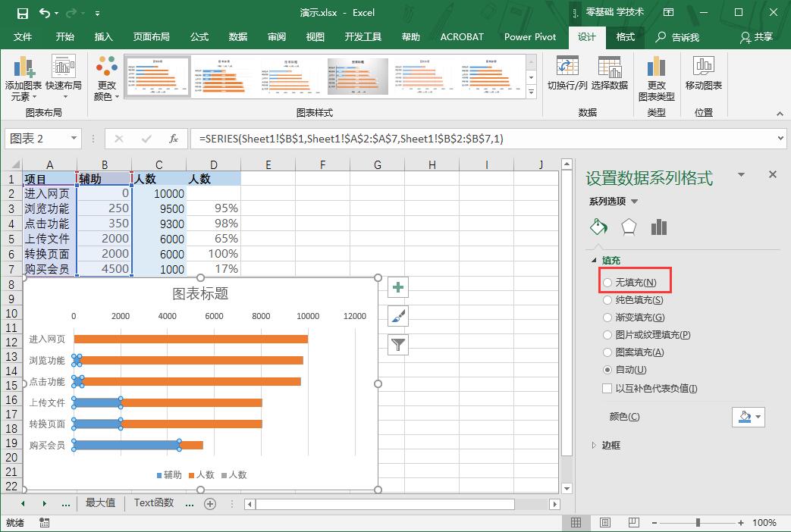Collapse the 填充 section
The height and width of the screenshot is (532, 791).
594,260
